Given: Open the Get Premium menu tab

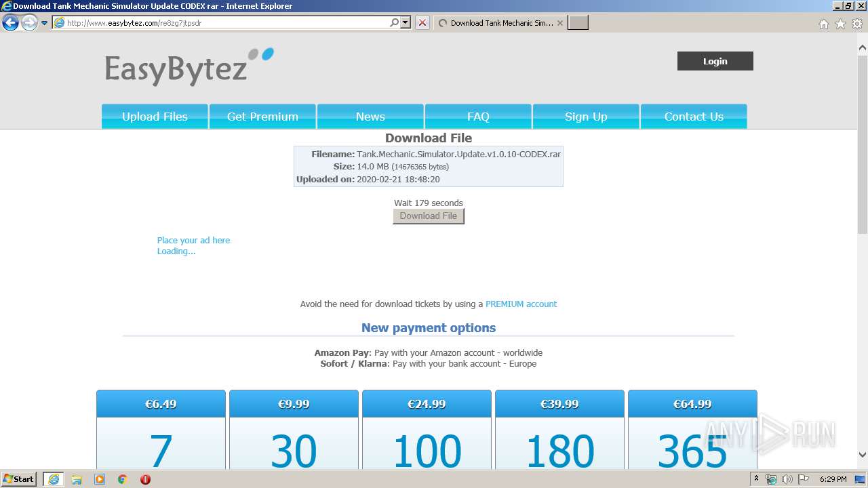Looking at the screenshot, I should tap(262, 117).
